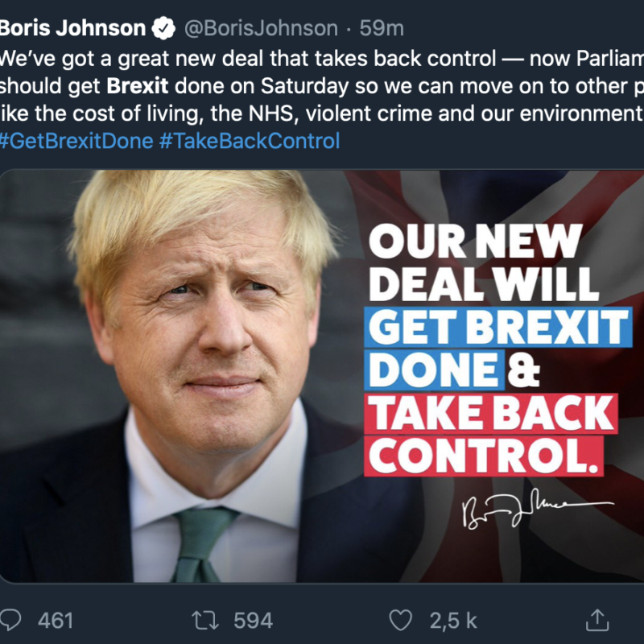Click the @BorisJohnson handle
Image resolution: width=644 pixels, height=644 pixels.
coord(262,29)
